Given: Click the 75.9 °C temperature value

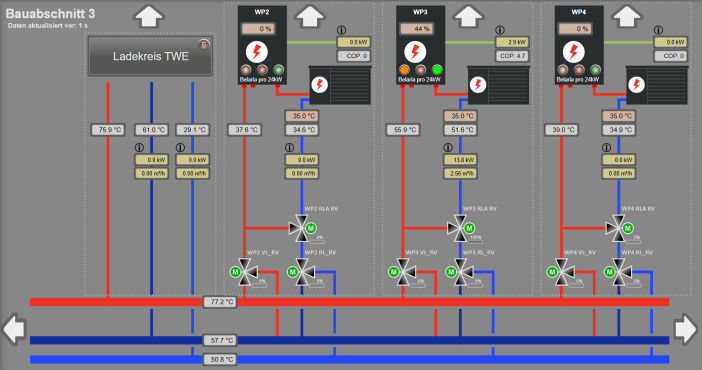Looking at the screenshot, I should (108, 130).
